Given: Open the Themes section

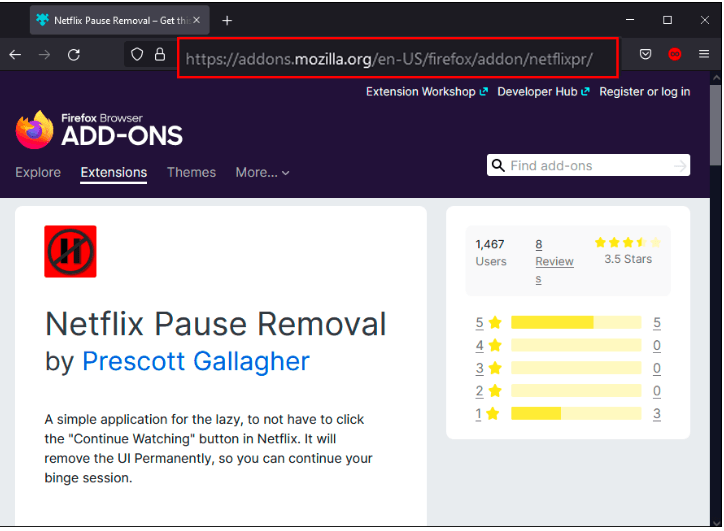Looking at the screenshot, I should (191, 172).
